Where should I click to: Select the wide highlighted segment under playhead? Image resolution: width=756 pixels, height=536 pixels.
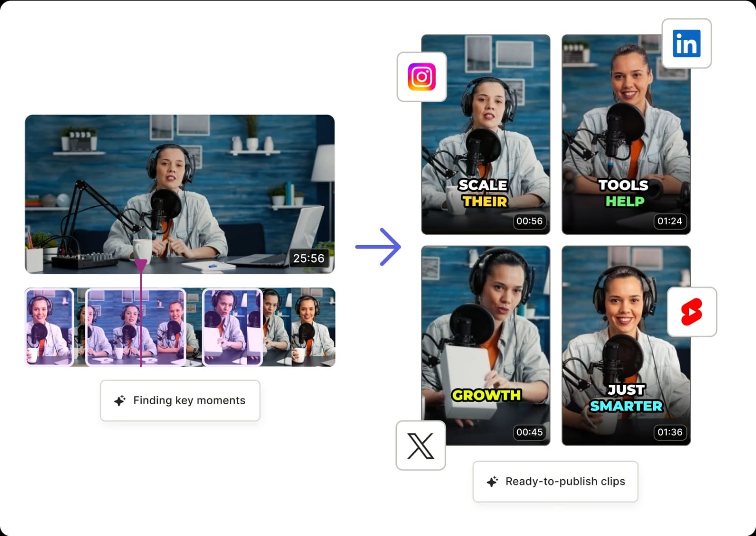(x=136, y=327)
